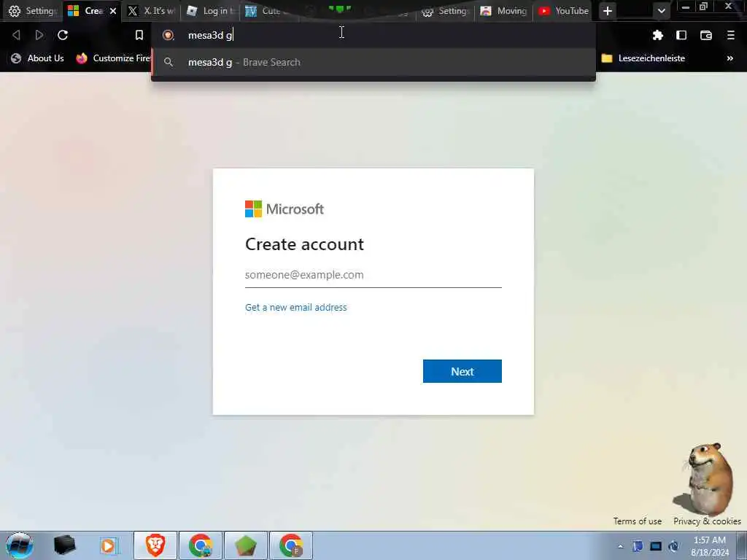Open Terms of use link

point(637,521)
